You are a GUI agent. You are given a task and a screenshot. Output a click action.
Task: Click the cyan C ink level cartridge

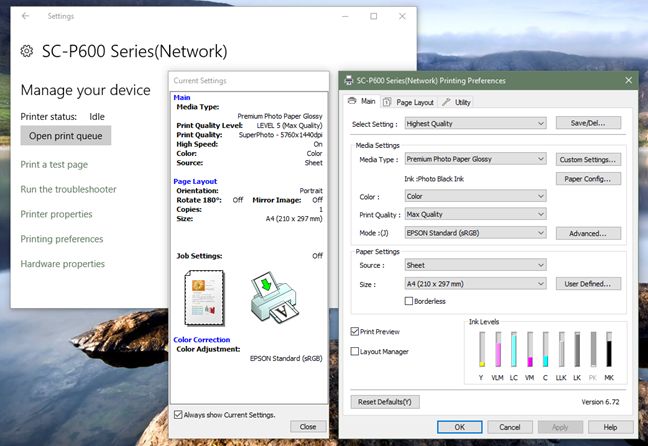coord(545,350)
